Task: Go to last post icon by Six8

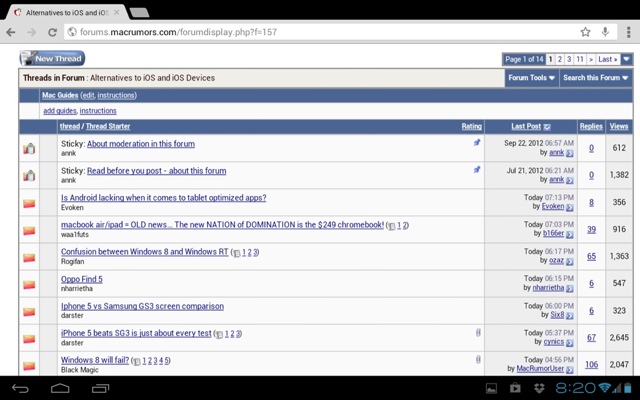Action: [x=570, y=316]
